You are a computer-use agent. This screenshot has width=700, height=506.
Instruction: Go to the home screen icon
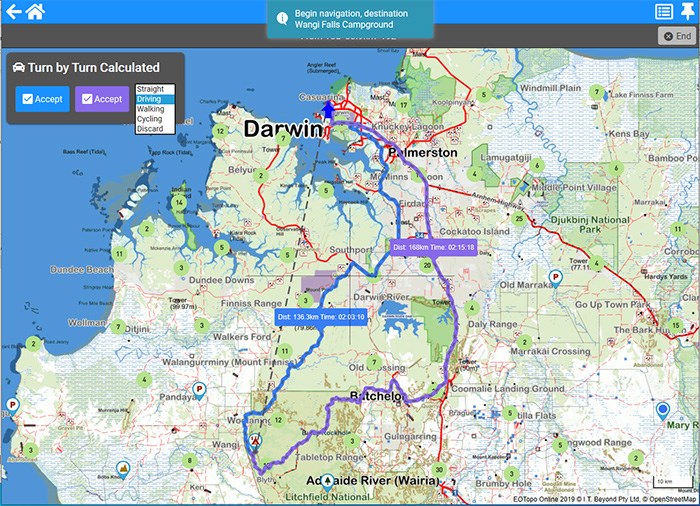tap(35, 12)
